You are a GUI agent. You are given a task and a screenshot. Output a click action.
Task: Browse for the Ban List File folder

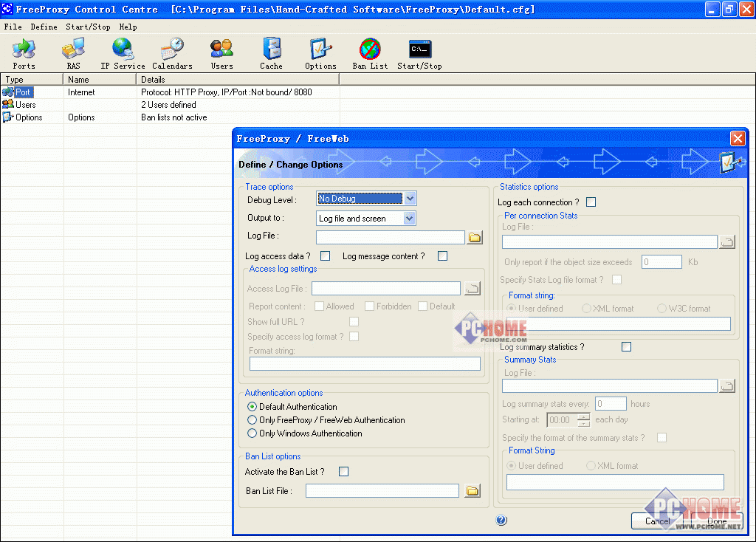472,491
